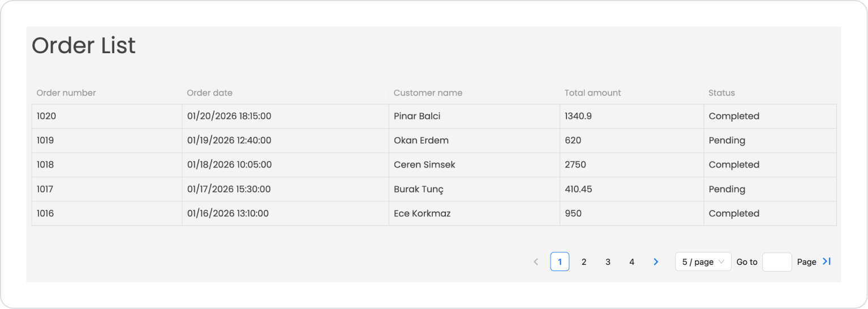This screenshot has height=309, width=868.
Task: Click the Status column header
Action: pos(721,93)
